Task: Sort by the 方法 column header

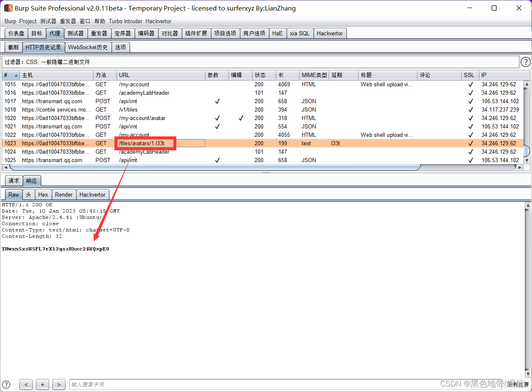Action: (x=105, y=75)
